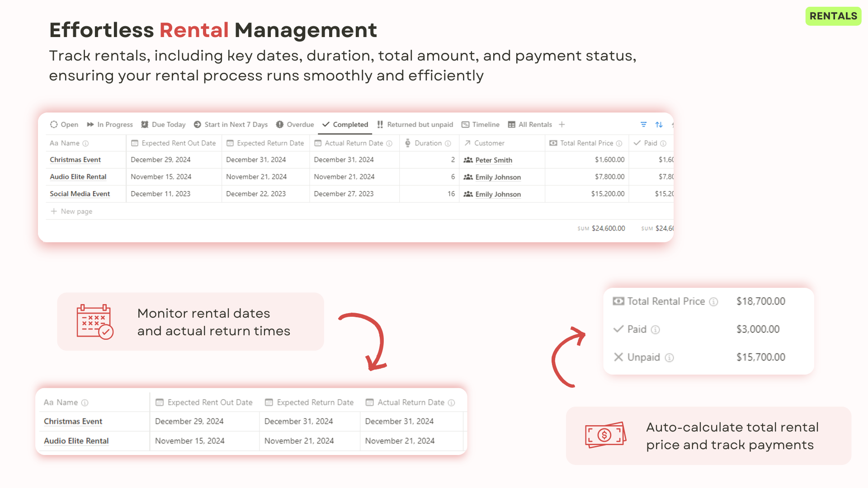The height and width of the screenshot is (488, 868).
Task: Click the info icon next to Paid column
Action: (x=663, y=143)
